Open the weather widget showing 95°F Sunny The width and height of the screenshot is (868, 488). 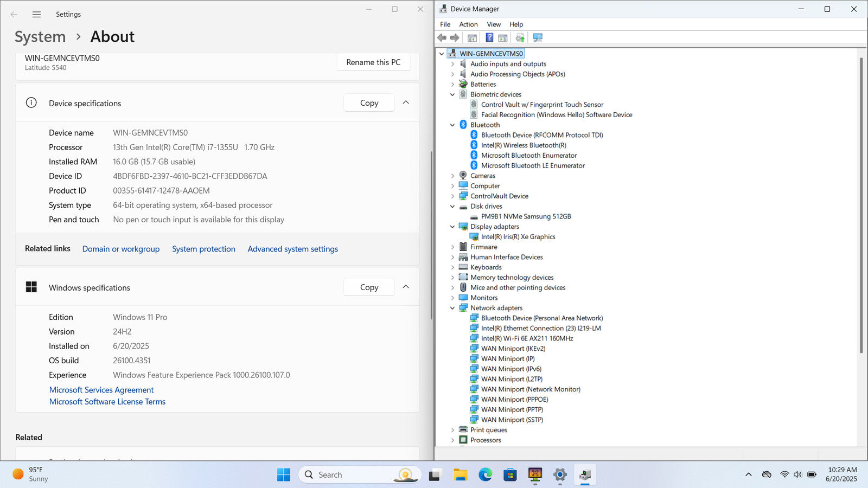[x=30, y=474]
